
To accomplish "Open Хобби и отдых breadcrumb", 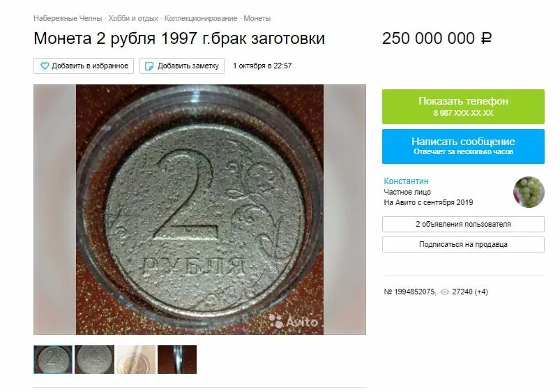I will coord(133,18).
